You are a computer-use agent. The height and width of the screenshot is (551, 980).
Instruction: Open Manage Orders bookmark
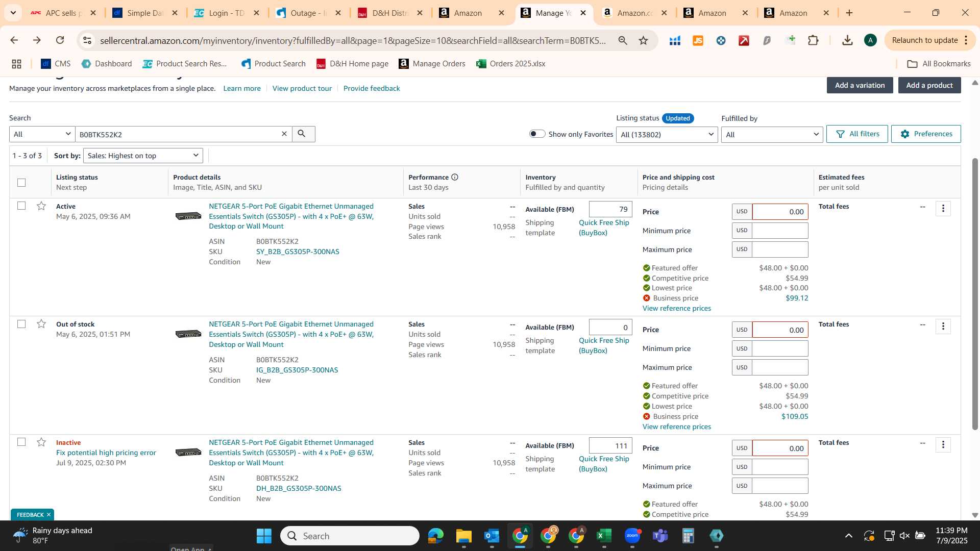pos(432,64)
